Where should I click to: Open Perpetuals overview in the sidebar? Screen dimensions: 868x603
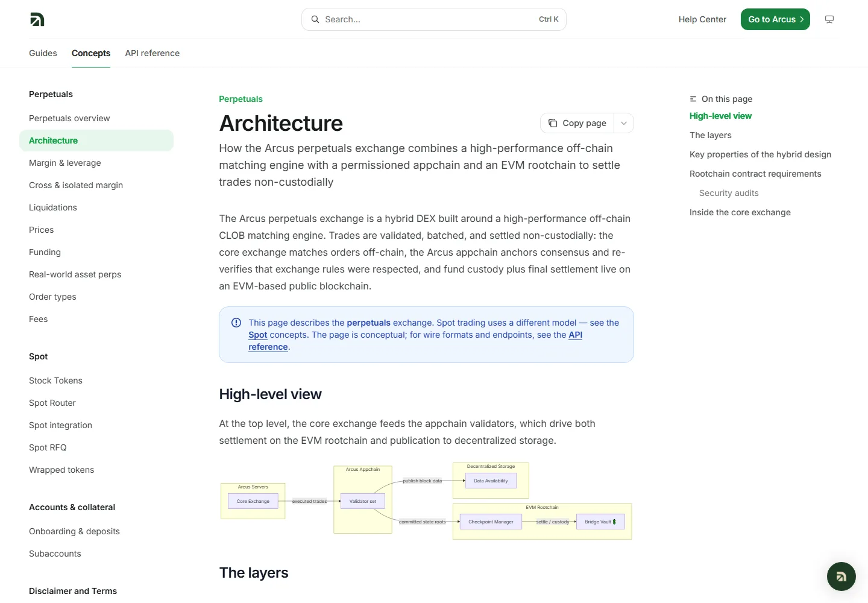[96, 118]
